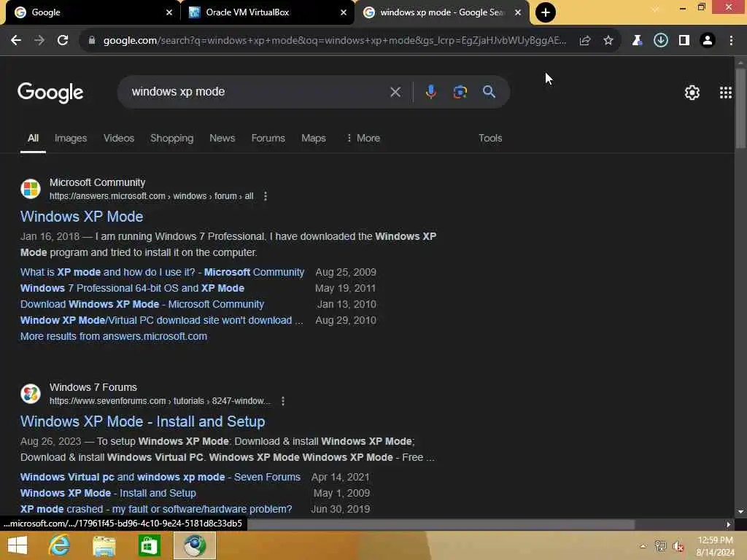Click the vertical scrollbar thumb
747x560 pixels.
(740, 109)
